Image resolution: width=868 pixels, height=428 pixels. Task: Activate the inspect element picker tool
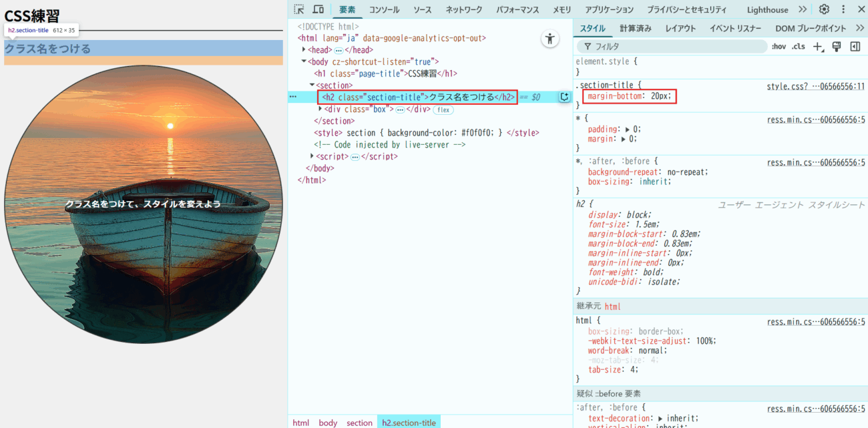pyautogui.click(x=298, y=9)
